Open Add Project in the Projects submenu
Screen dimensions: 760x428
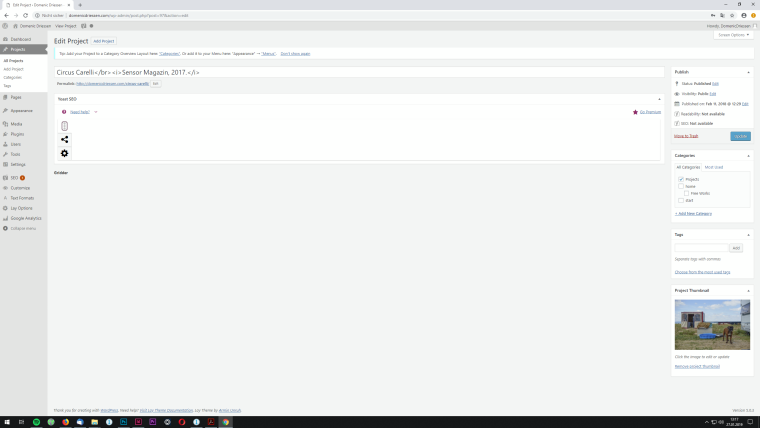click(14, 69)
